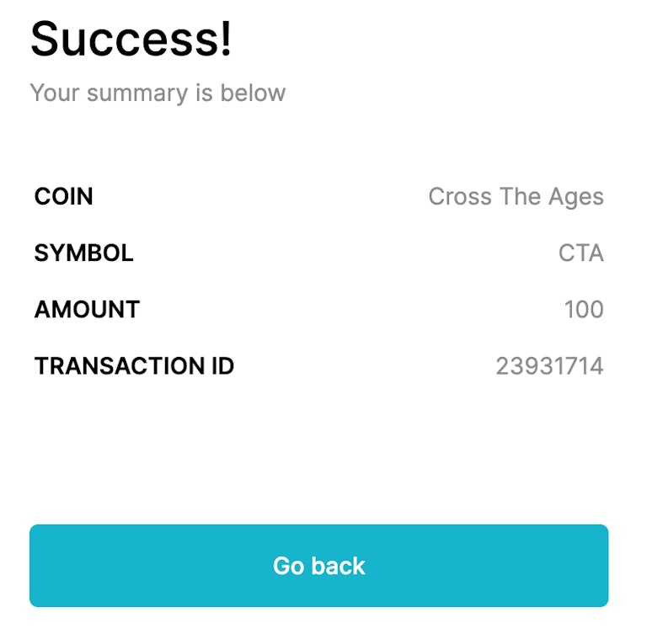Click the word 'The' in the coin name
The width and height of the screenshot is (647, 644).
pos(520,197)
